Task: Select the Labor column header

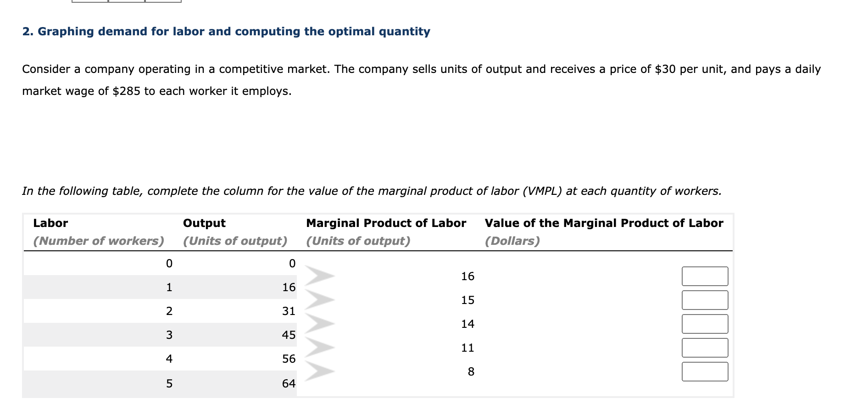Action: (x=50, y=223)
